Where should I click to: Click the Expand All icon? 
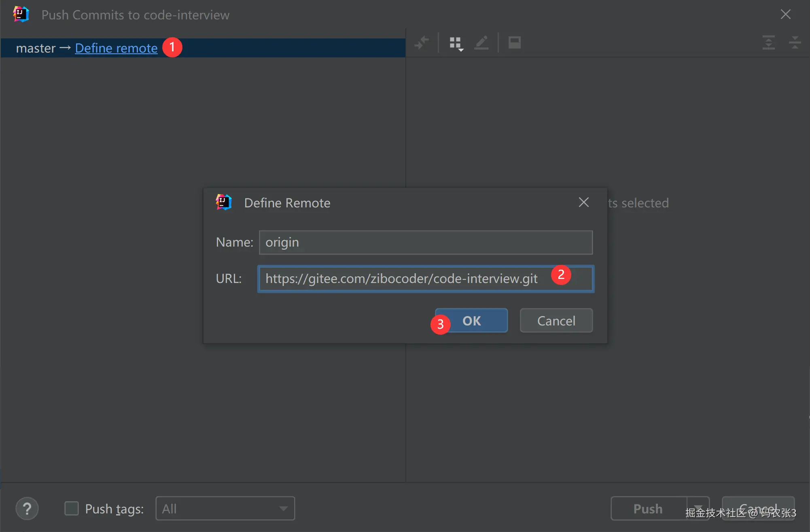pos(768,42)
